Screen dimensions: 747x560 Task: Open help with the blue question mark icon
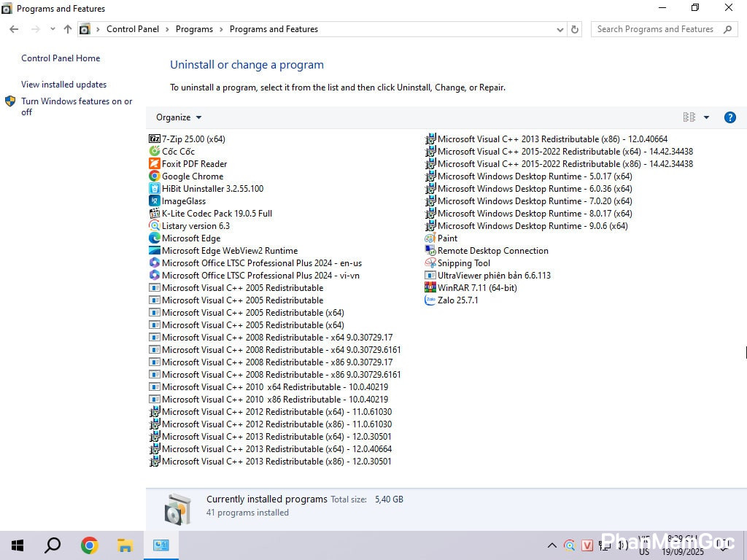coord(729,117)
